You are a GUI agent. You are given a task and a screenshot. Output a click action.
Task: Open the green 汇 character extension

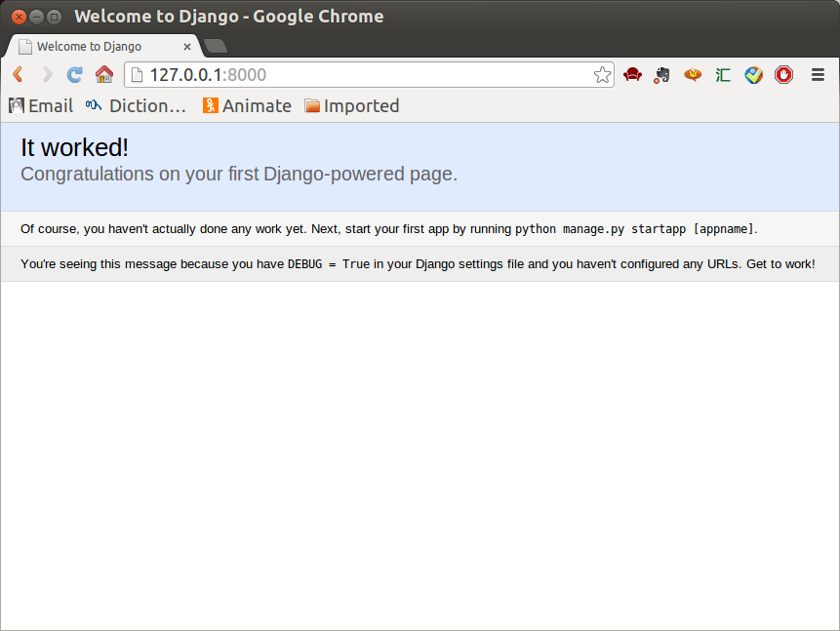(723, 75)
